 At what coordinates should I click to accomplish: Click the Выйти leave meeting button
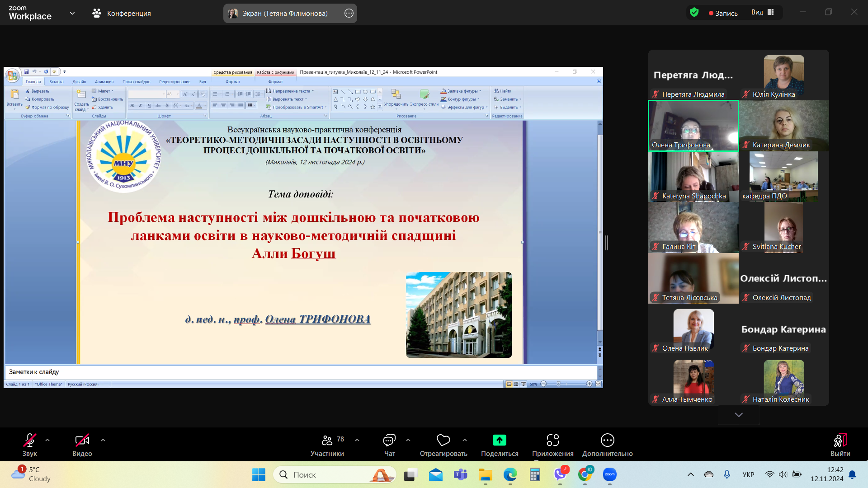click(x=840, y=445)
